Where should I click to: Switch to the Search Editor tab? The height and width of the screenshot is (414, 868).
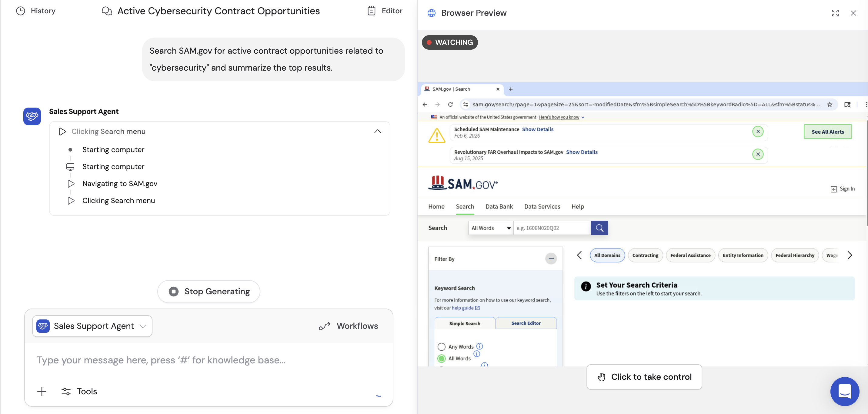tap(526, 323)
